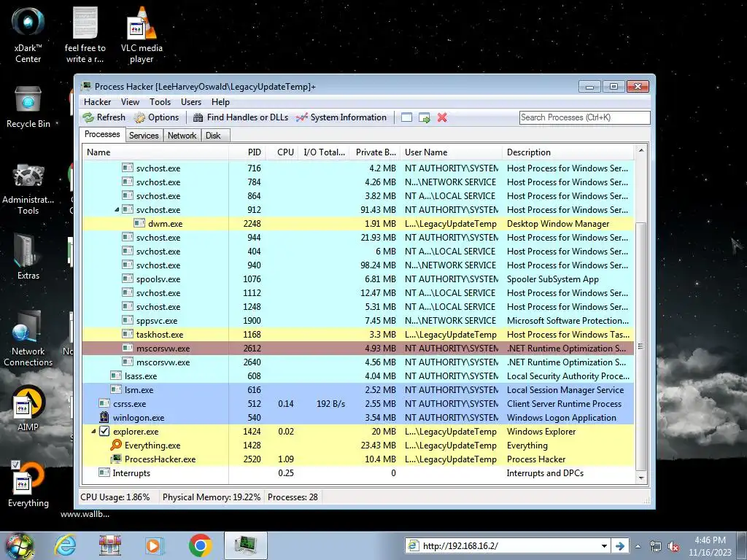Open the Network Connections desktop icon
This screenshot has height=560, width=747.
pyautogui.click(x=28, y=338)
